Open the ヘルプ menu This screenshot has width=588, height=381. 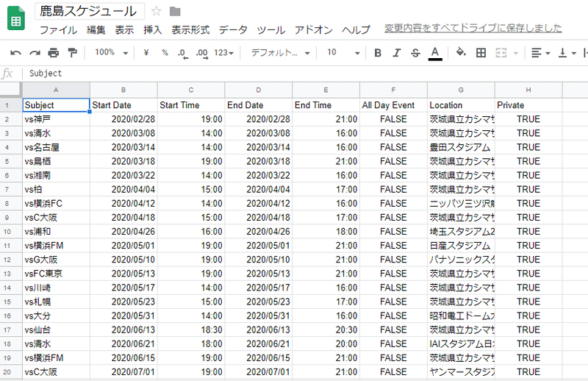[x=356, y=29]
